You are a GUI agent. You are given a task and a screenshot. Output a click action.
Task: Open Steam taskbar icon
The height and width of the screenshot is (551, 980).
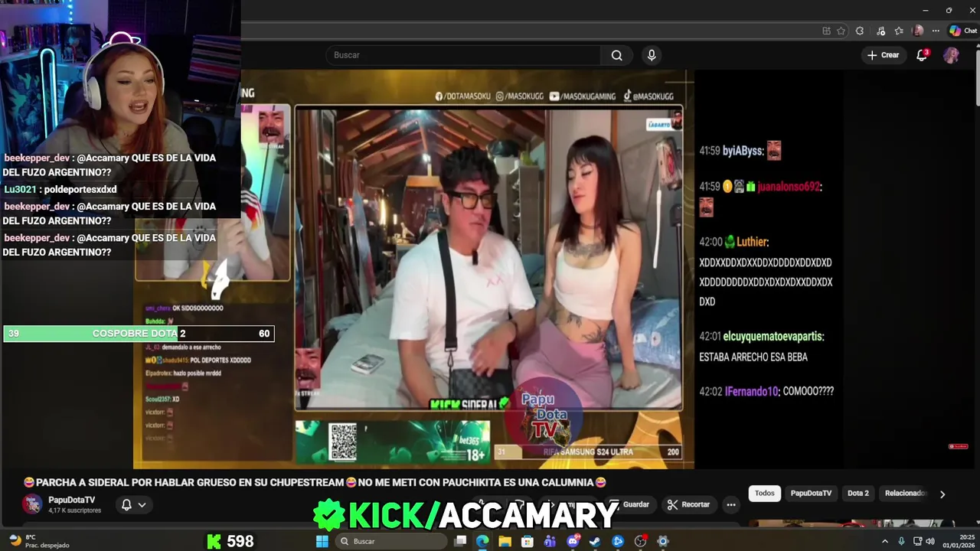[x=595, y=541]
